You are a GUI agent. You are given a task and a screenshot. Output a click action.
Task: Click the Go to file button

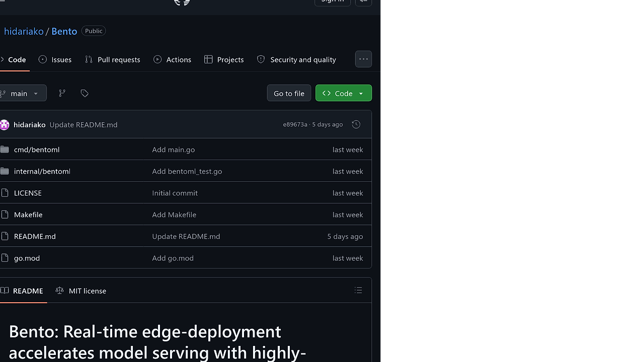[289, 93]
